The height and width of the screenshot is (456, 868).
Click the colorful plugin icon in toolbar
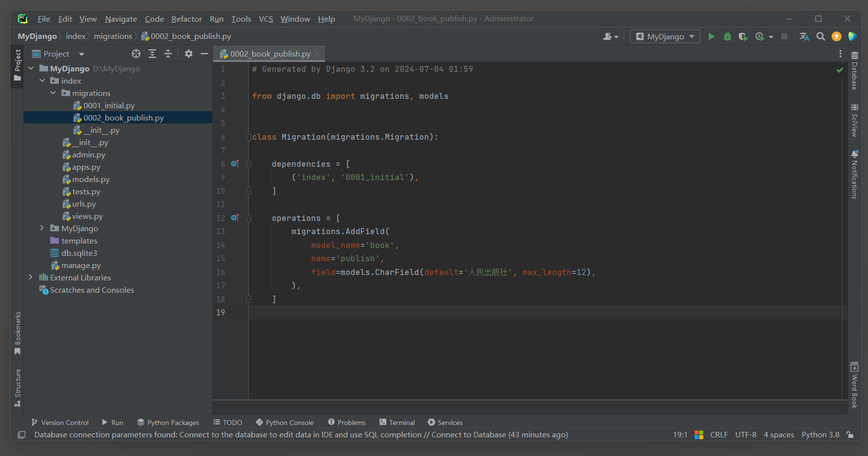(852, 36)
